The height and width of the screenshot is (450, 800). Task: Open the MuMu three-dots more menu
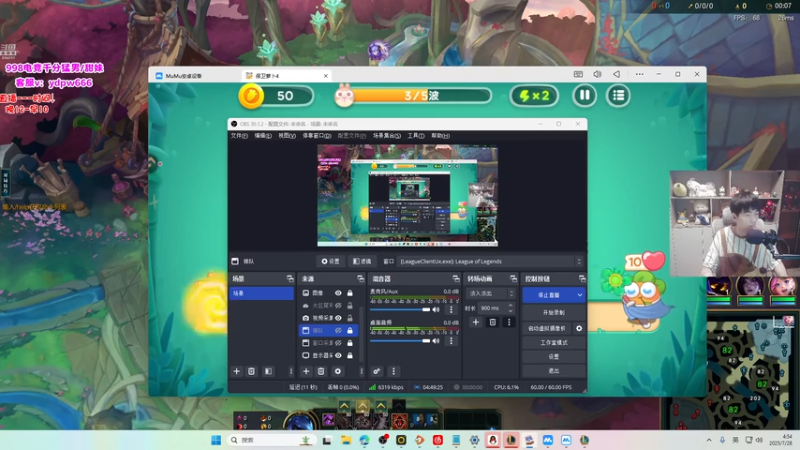[x=639, y=74]
